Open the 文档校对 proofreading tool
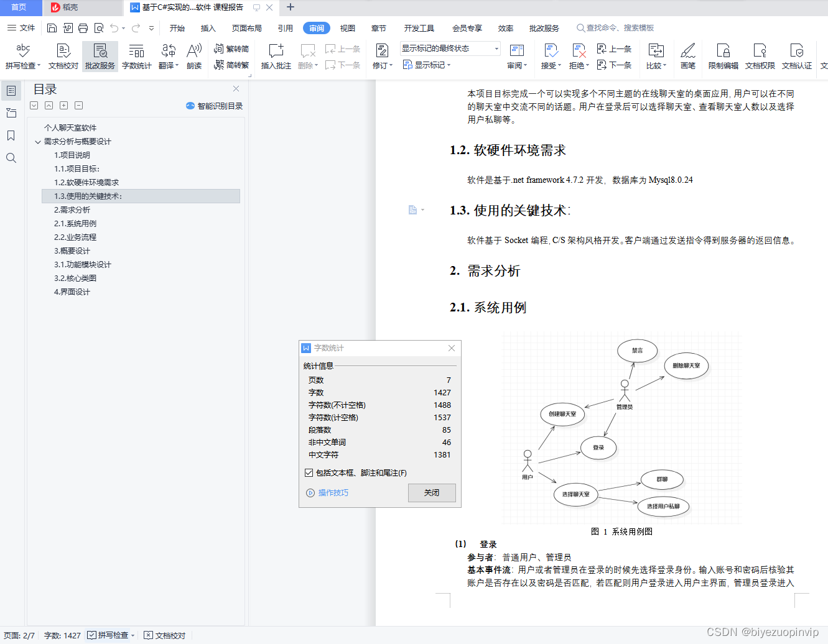The image size is (828, 644). pyautogui.click(x=63, y=56)
